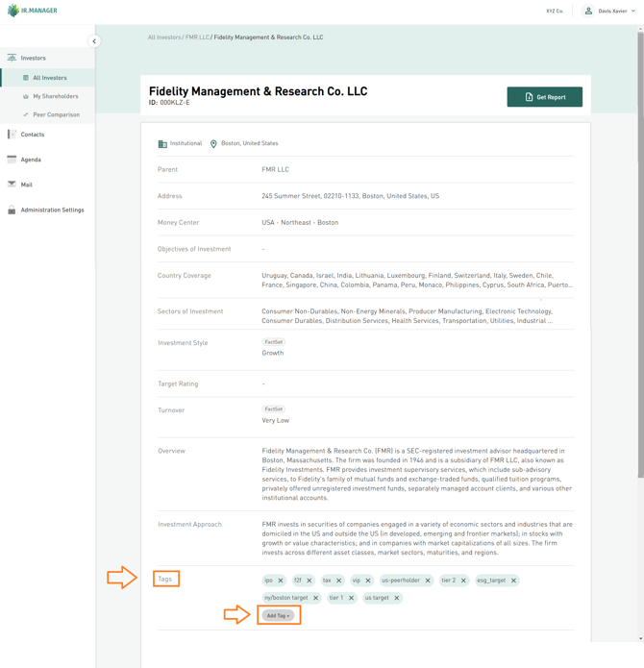Image resolution: width=644 pixels, height=668 pixels.
Task: Click the Agenda calendar icon
Action: [x=12, y=160]
